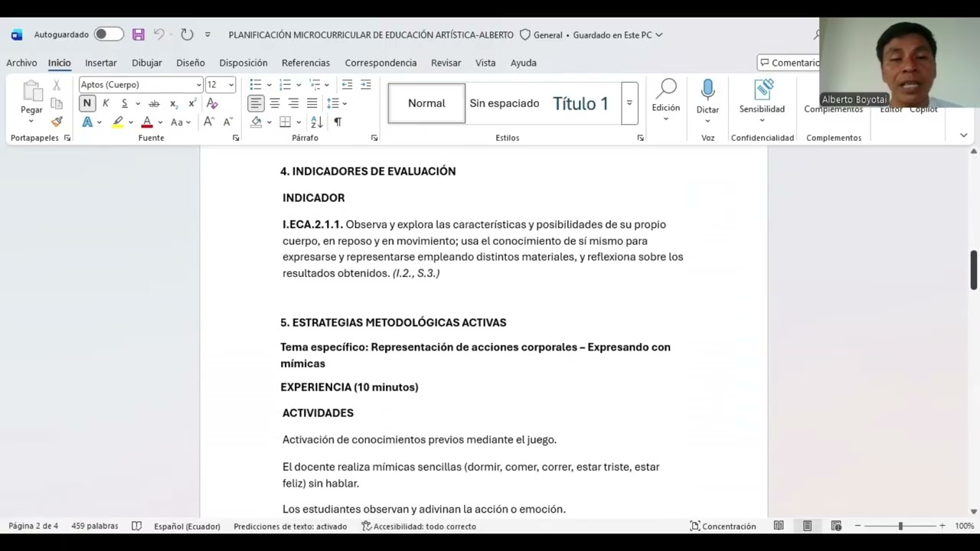Increase font size with A^ icon
The height and width of the screenshot is (551, 980).
click(x=208, y=122)
